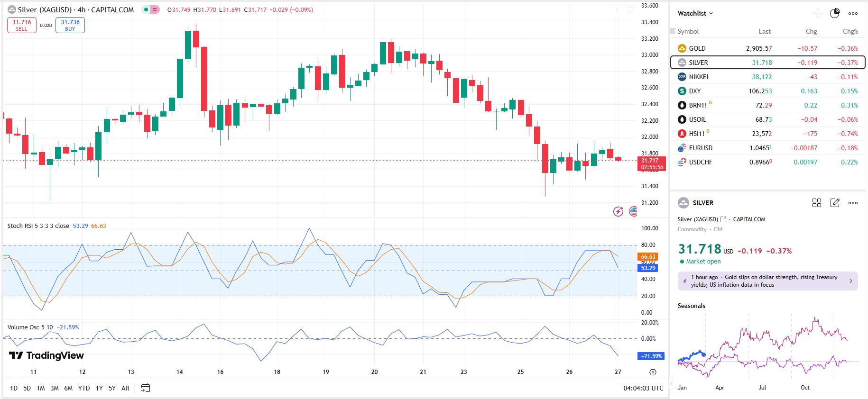This screenshot has width=868, height=399.
Task: Open chart settings gear near time axis
Action: [653, 372]
